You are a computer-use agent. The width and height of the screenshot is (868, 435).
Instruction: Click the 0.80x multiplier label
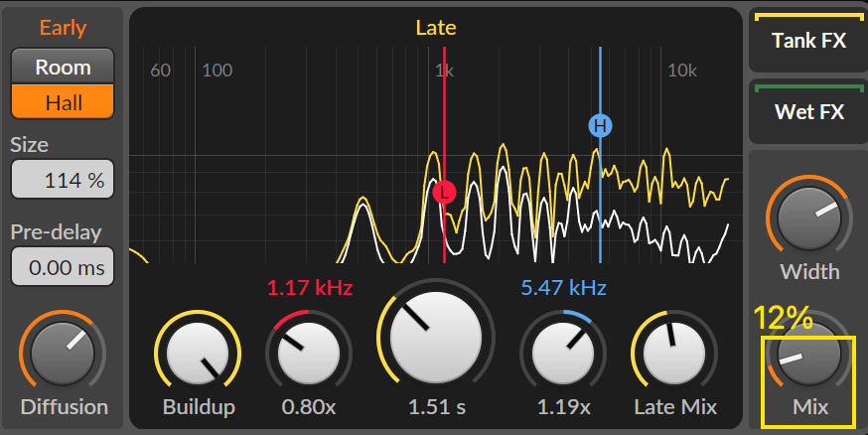(x=308, y=407)
